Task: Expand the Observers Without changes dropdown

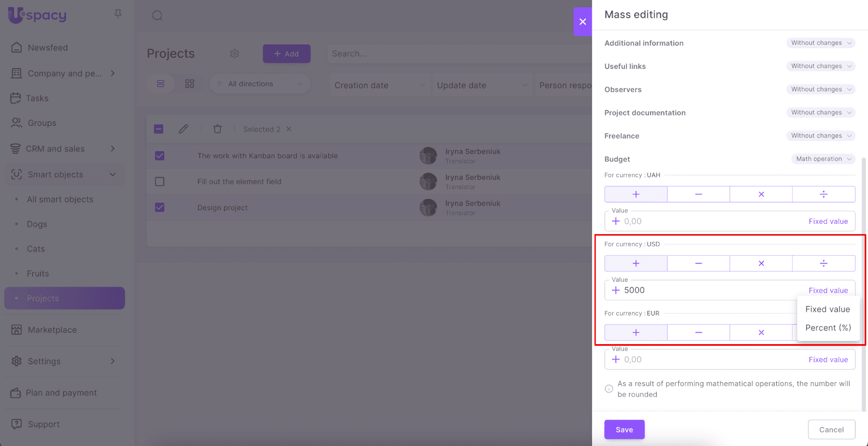Action: [x=821, y=89]
